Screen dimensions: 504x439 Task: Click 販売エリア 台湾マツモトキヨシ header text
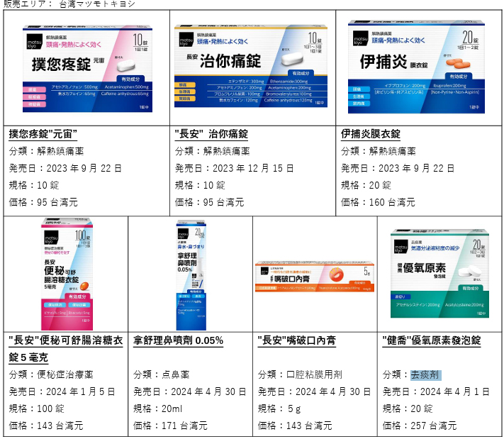(x=69, y=4)
